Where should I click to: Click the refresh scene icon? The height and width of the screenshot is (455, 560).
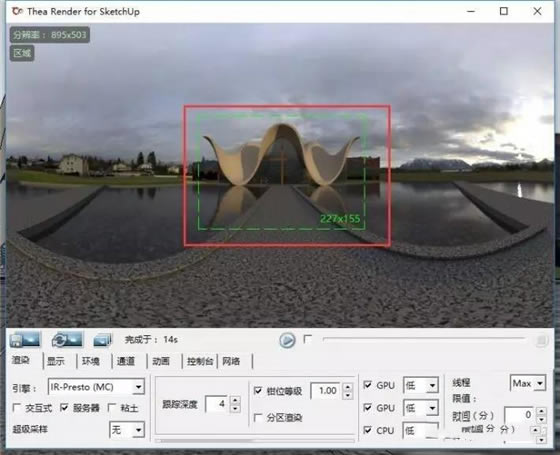tap(67, 340)
